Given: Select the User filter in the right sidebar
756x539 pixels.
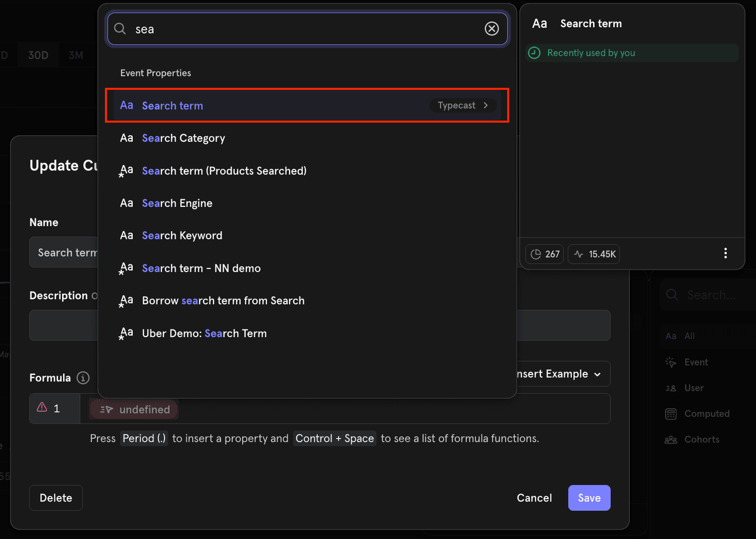Looking at the screenshot, I should pos(693,388).
